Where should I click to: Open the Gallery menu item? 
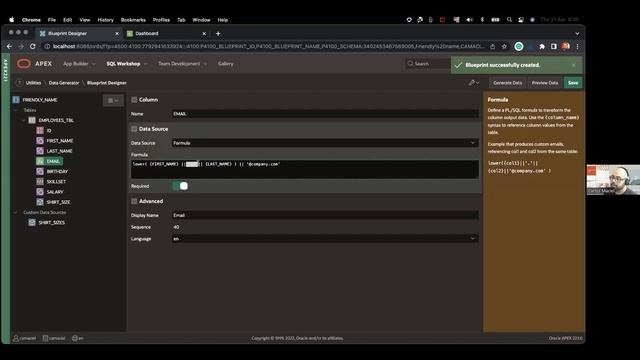[226, 64]
